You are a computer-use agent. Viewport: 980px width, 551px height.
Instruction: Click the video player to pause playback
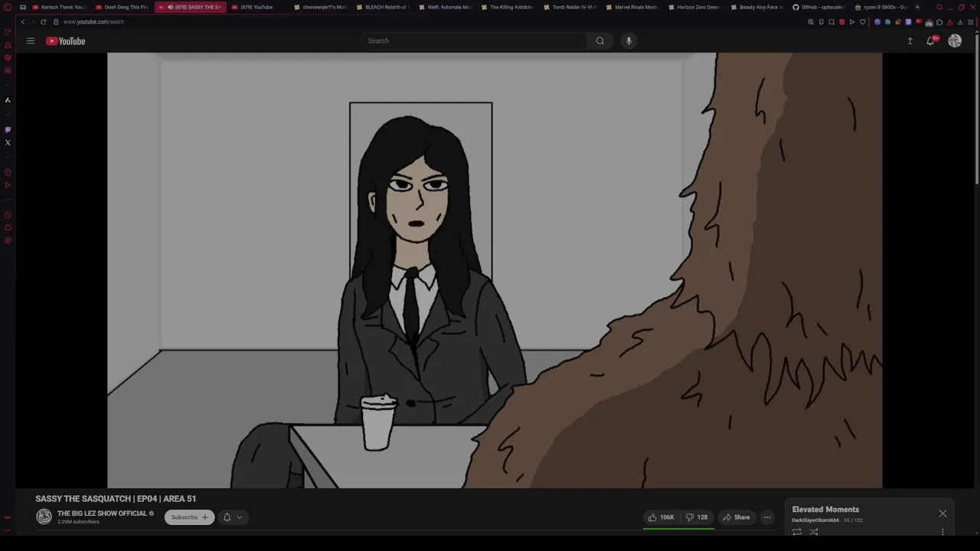pyautogui.click(x=495, y=270)
